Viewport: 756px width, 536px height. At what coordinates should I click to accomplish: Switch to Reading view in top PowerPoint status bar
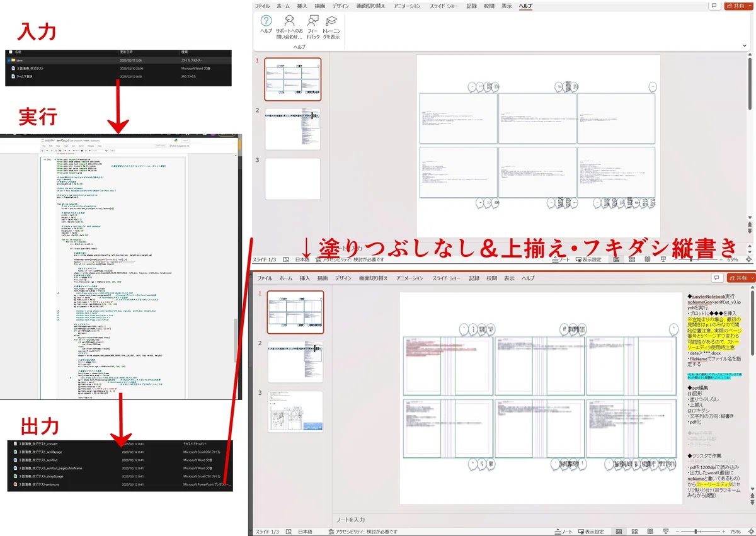(x=649, y=259)
